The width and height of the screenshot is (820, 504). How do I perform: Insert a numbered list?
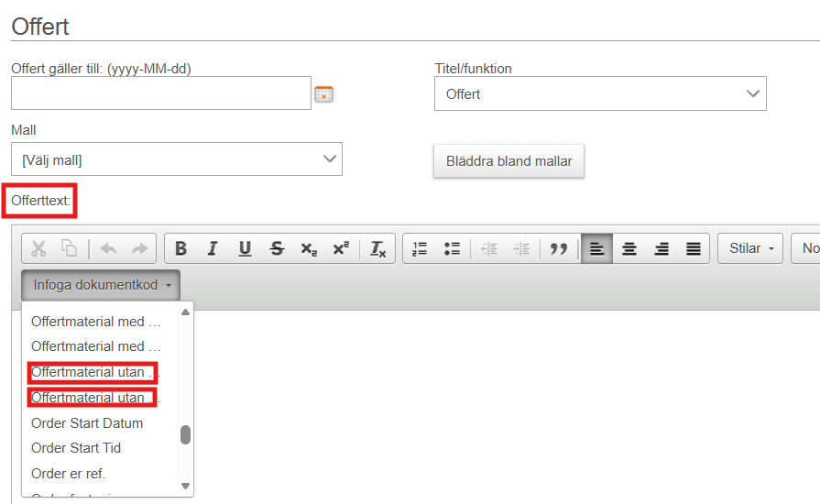pyautogui.click(x=420, y=248)
